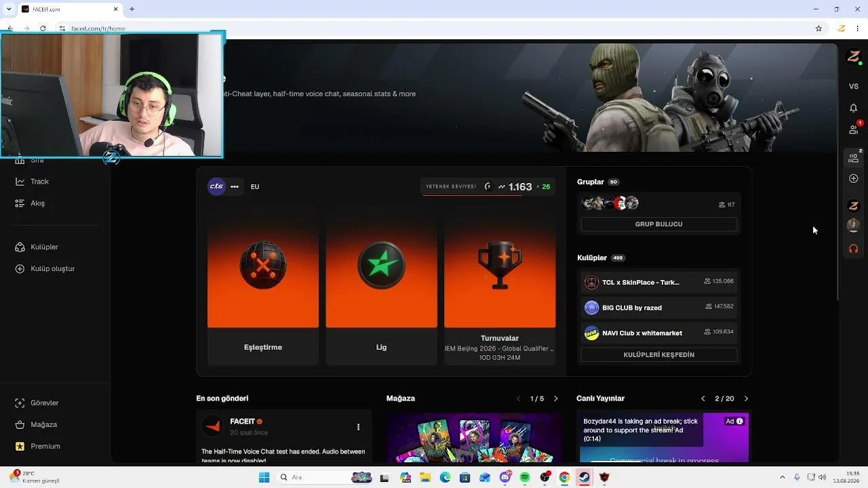Go to previous Canlı Yayınlar stream
868x488 pixels.
[x=703, y=399]
